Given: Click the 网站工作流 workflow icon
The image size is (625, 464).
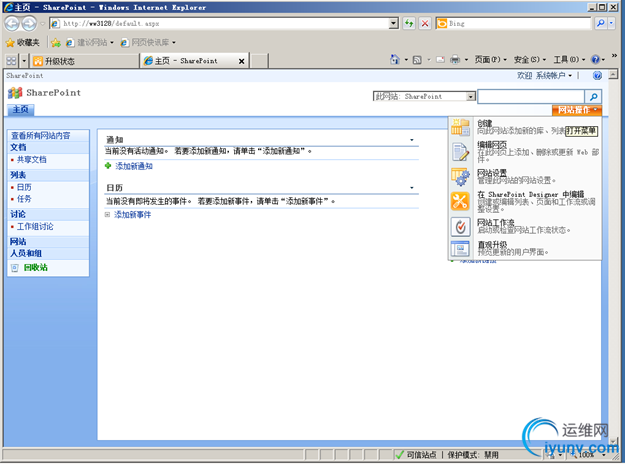Looking at the screenshot, I should tap(460, 226).
